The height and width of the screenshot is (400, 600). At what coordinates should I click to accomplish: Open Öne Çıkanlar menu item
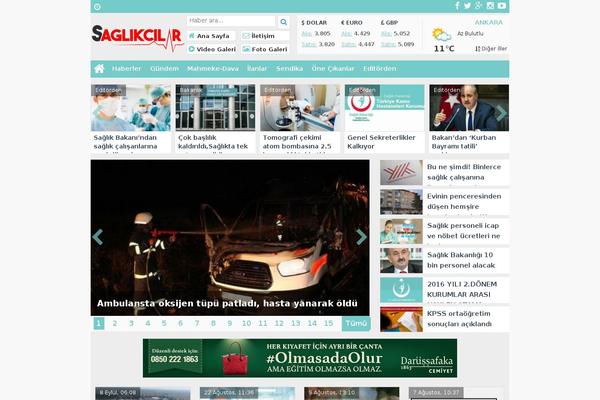[x=333, y=69]
